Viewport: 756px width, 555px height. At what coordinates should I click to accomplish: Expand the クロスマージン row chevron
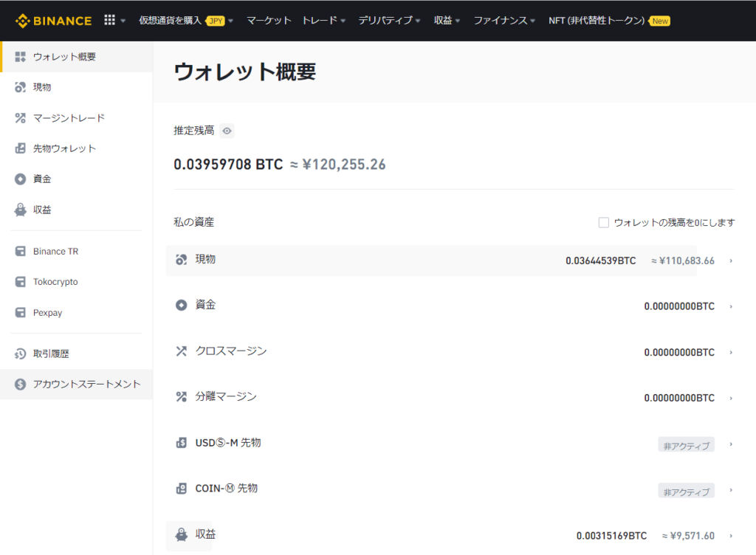(x=731, y=353)
